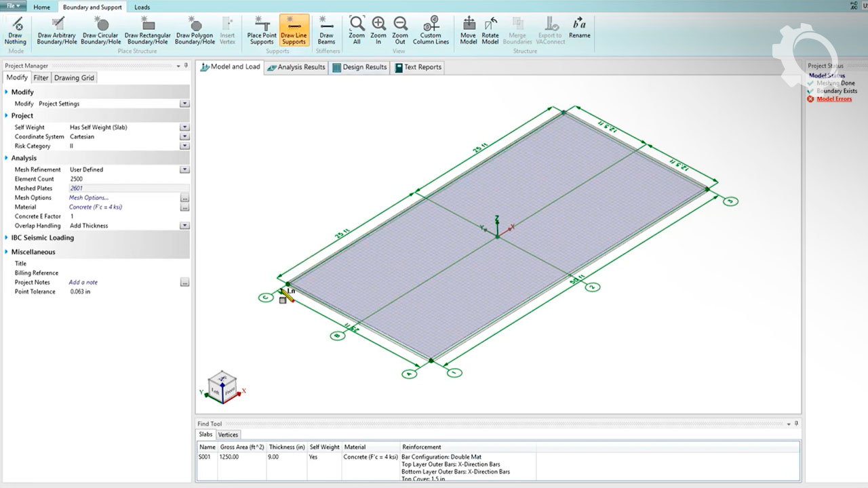Click the view orientation cube

222,387
